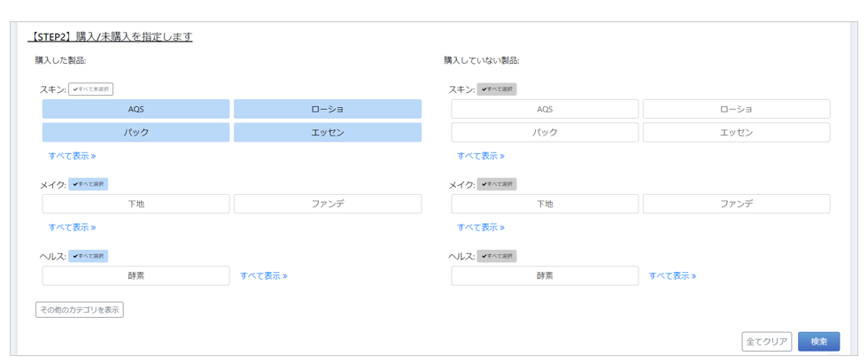Image resolution: width=868 pixels, height=364 pixels.
Task: Click すべて未選択 checkmark button for purchased スキン
Action: 91,89
